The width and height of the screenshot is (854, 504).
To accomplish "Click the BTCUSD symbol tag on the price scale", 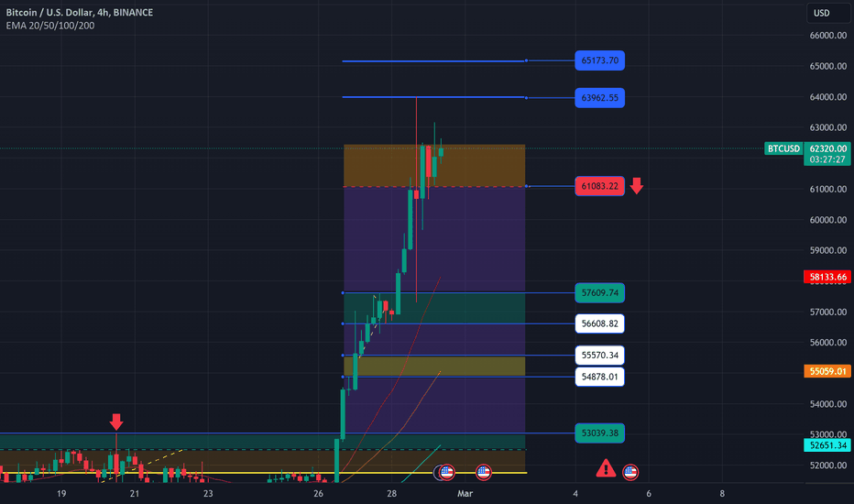I will pyautogui.click(x=783, y=148).
